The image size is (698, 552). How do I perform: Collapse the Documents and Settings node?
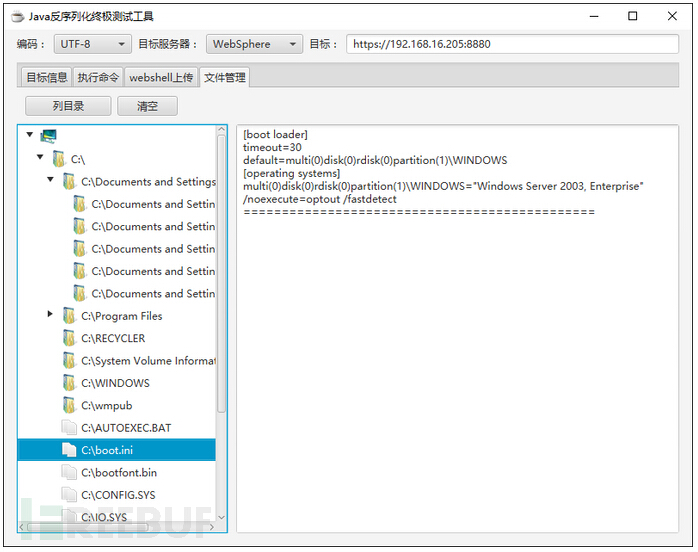(50, 179)
